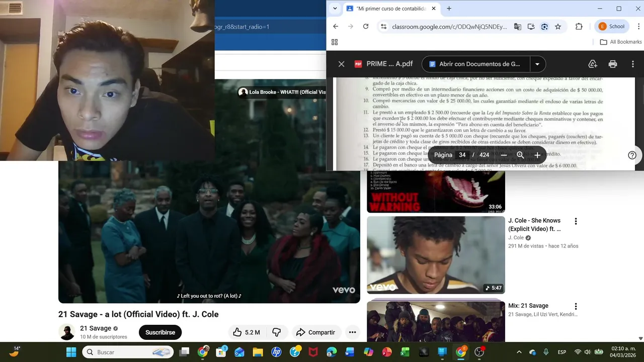Open the J. Cole She Knows thumbnail
The height and width of the screenshot is (362, 644).
pyautogui.click(x=436, y=255)
